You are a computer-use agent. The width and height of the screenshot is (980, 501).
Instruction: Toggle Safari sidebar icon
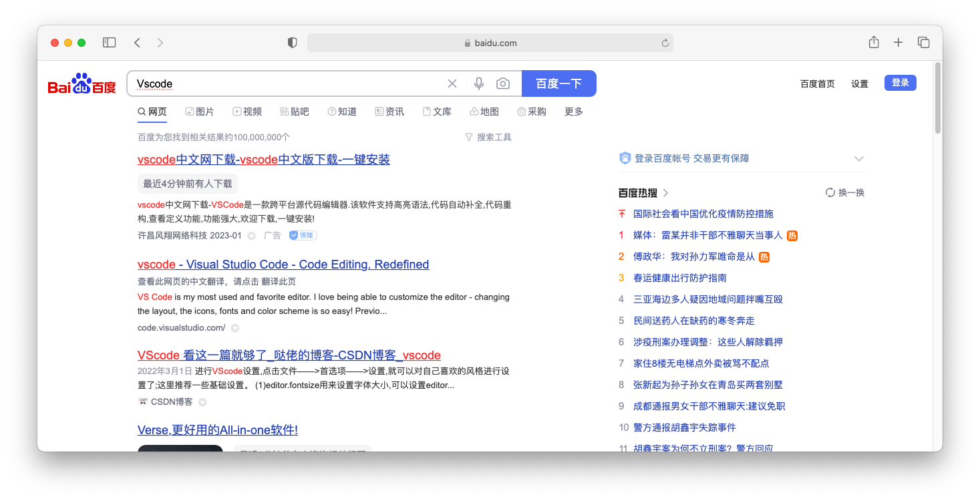109,43
